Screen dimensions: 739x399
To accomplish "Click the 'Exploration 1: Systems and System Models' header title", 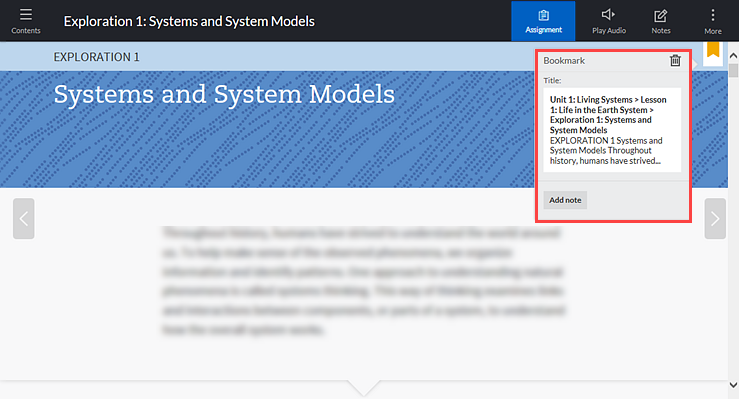I will pos(189,21).
